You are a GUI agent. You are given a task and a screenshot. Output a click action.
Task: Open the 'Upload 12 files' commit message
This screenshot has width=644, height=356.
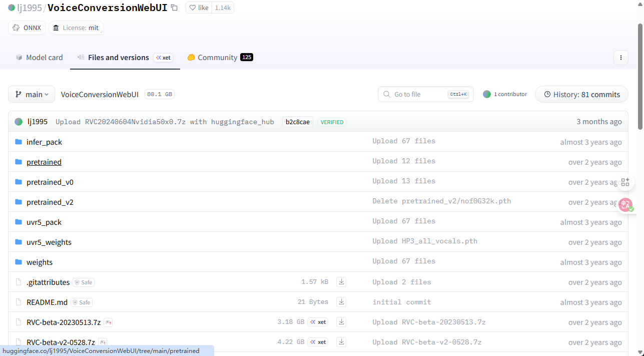coord(404,161)
